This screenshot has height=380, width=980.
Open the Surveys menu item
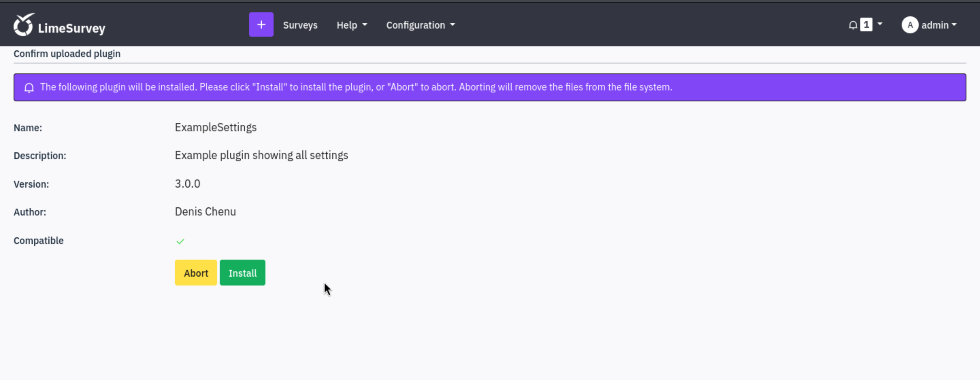click(300, 25)
